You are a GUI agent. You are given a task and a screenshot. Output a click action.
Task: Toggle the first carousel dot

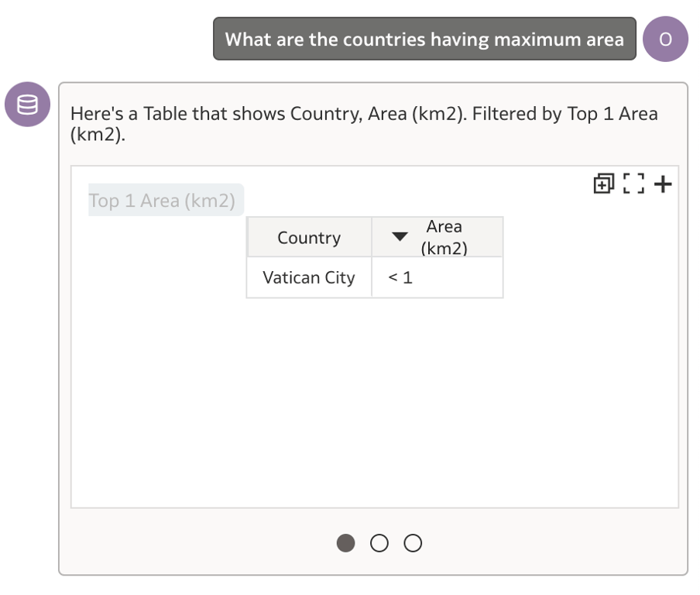point(346,543)
